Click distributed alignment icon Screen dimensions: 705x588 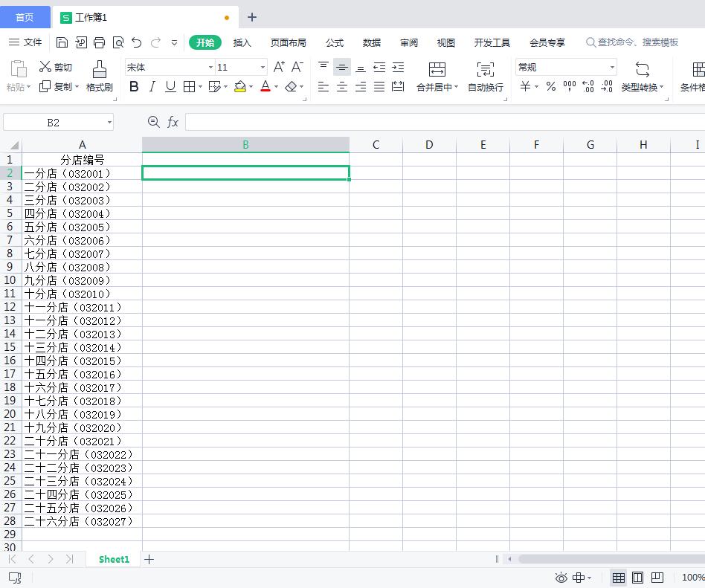(398, 86)
